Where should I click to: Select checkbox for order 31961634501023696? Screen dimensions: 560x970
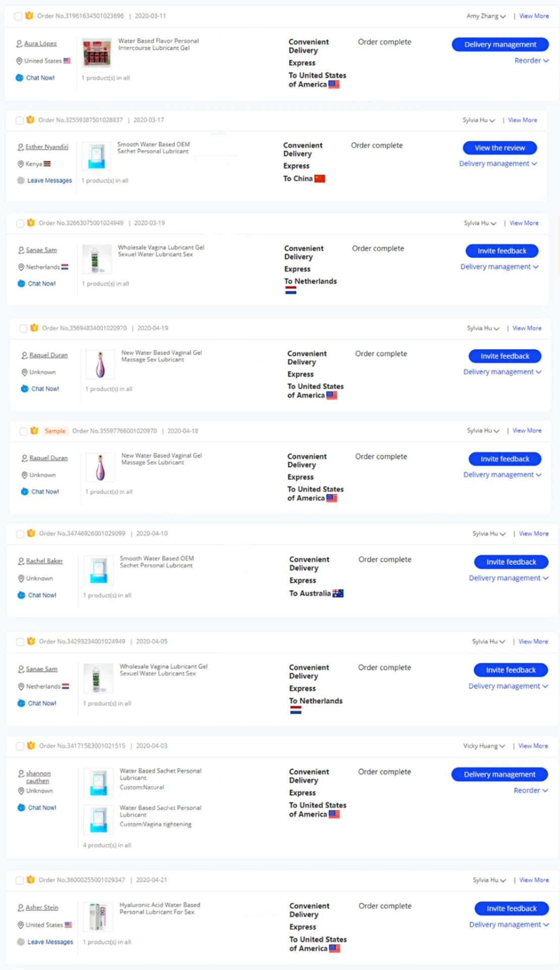click(18, 16)
